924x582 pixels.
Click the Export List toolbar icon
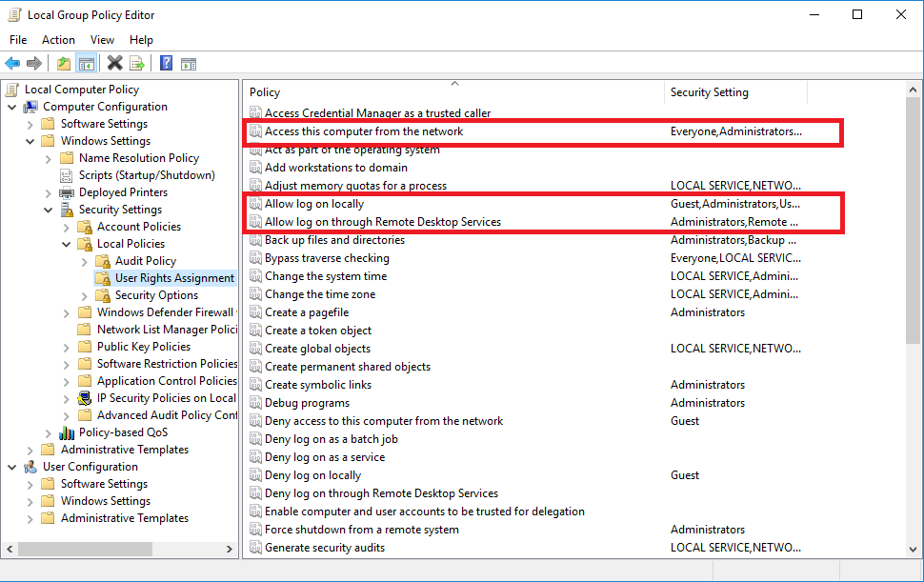pos(137,64)
